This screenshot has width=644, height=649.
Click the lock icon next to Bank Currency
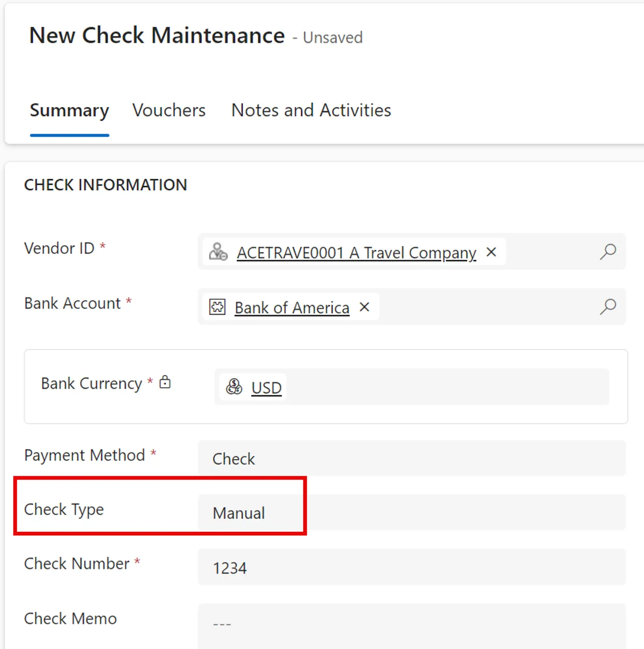click(166, 382)
